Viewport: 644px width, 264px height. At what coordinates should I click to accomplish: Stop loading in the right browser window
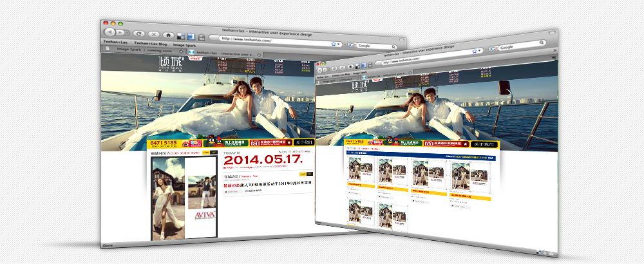[x=343, y=66]
